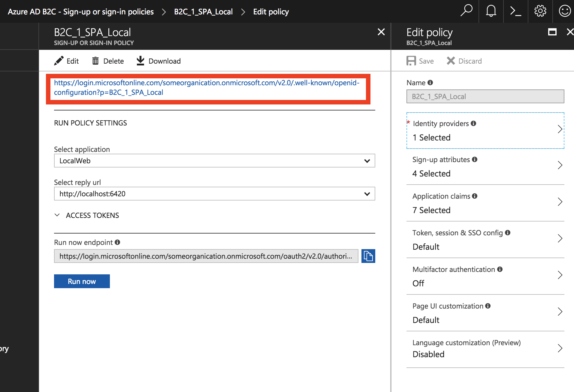Open the Select application dropdown

215,161
